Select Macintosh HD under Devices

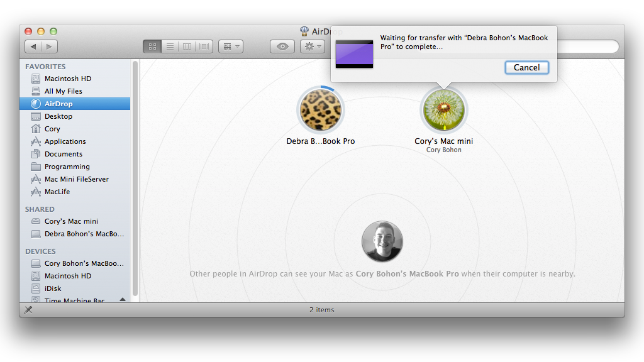pos(75,276)
